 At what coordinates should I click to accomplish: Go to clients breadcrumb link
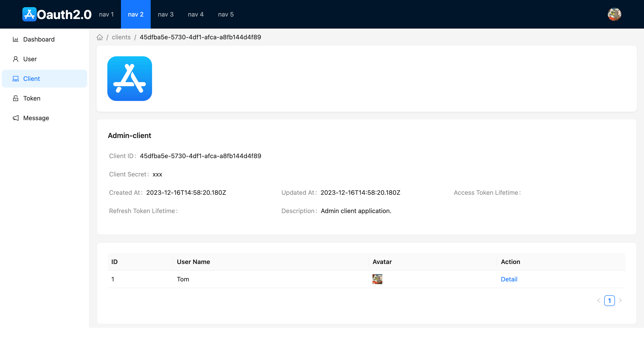point(121,37)
